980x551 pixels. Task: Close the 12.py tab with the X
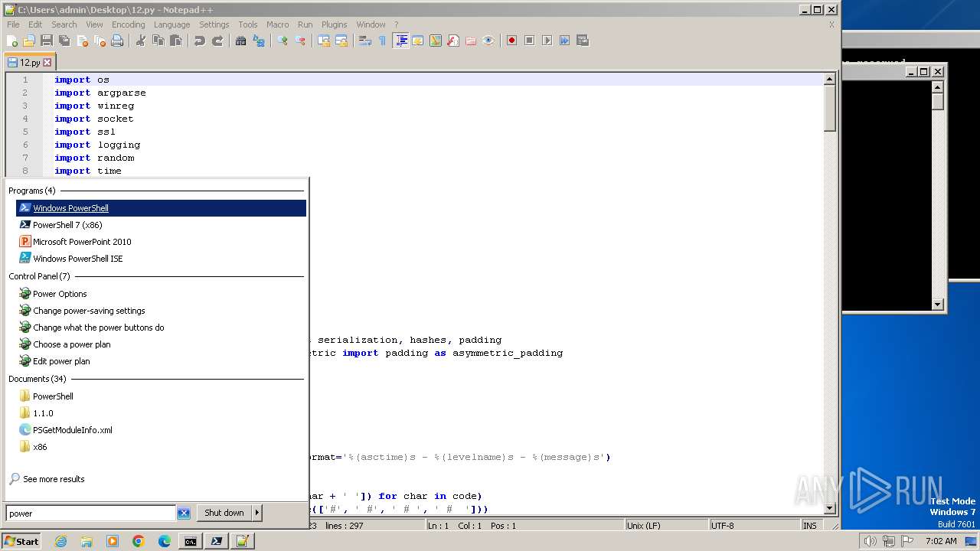click(47, 63)
